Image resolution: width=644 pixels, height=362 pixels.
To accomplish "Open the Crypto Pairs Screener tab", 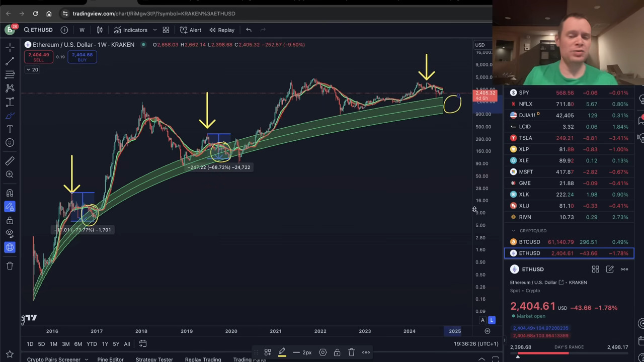I will [x=54, y=359].
